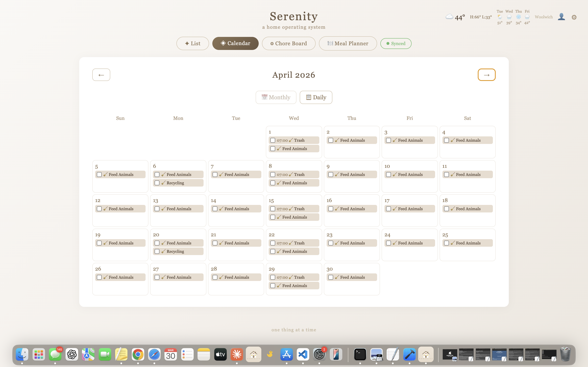Open the Messages app in dock

[55, 354]
